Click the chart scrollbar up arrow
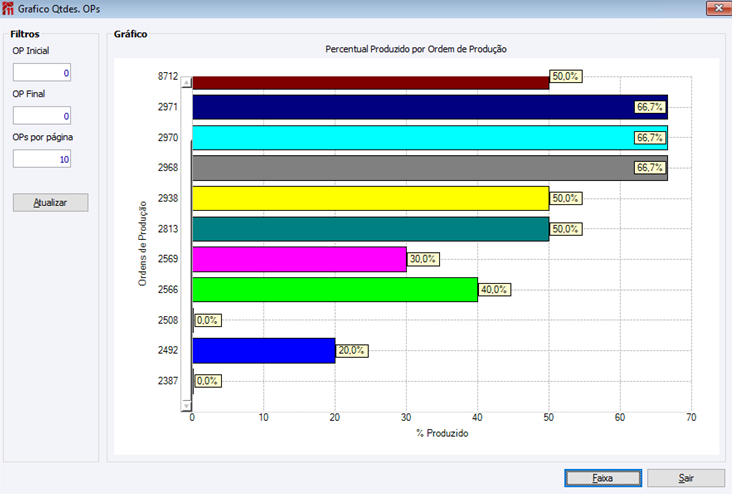Screen dimensions: 732x494 [186, 82]
